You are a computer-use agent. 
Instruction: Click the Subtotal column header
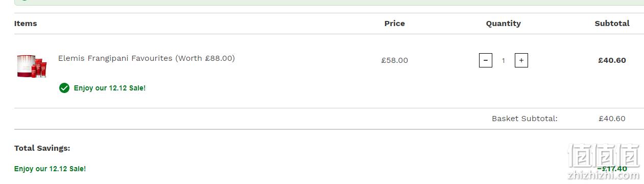click(612, 24)
